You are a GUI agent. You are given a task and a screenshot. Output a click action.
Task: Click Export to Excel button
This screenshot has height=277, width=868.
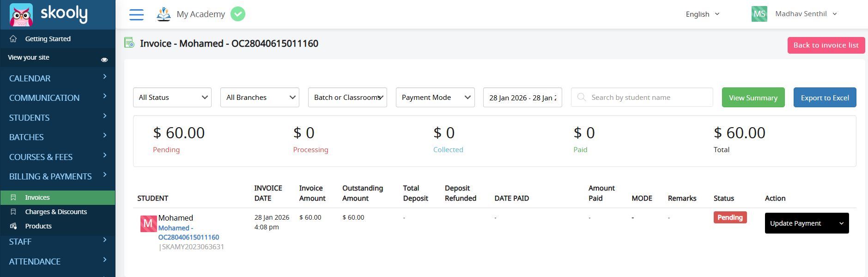825,98
